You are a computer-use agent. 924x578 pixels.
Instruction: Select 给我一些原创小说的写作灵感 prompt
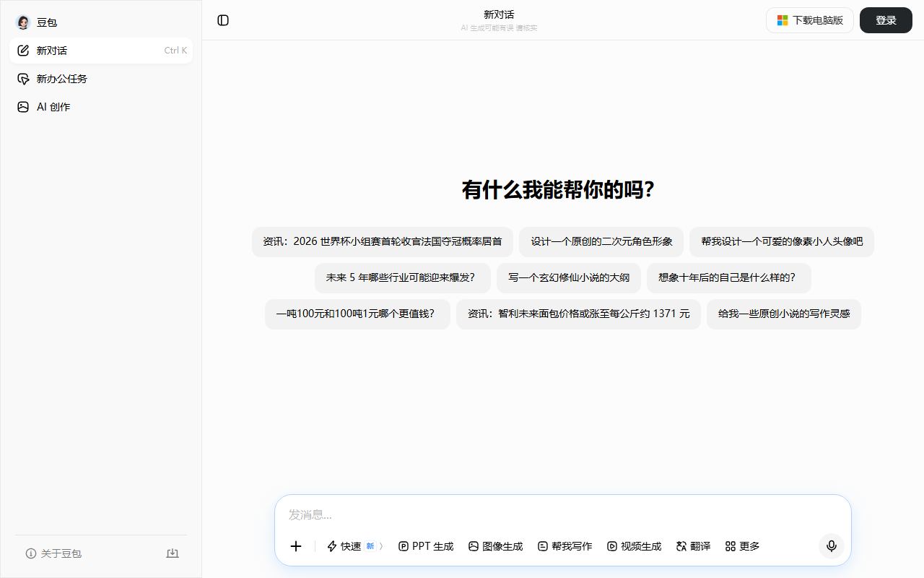784,314
